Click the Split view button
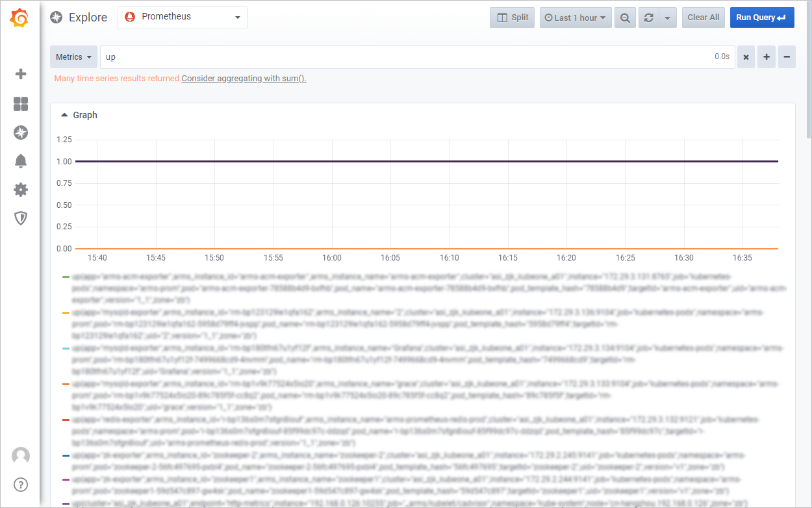Screen dimensions: 812x508 pyautogui.click(x=513, y=18)
